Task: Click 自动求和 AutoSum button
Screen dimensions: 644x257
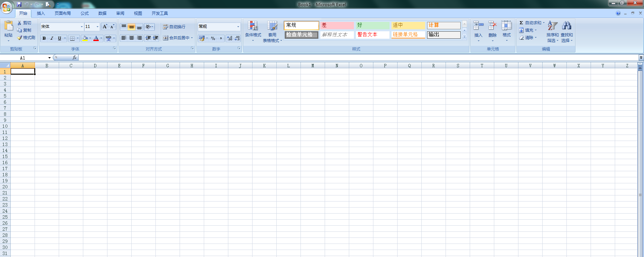Action: click(x=530, y=23)
